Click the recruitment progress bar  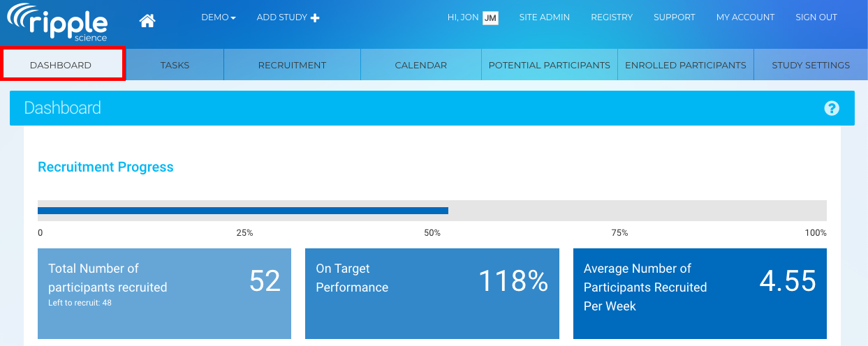tap(432, 211)
